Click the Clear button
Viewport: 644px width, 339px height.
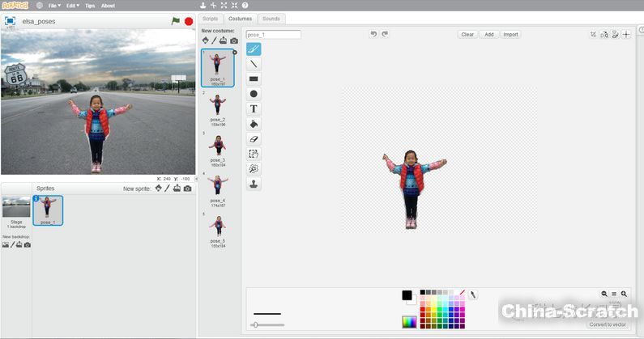coord(467,35)
